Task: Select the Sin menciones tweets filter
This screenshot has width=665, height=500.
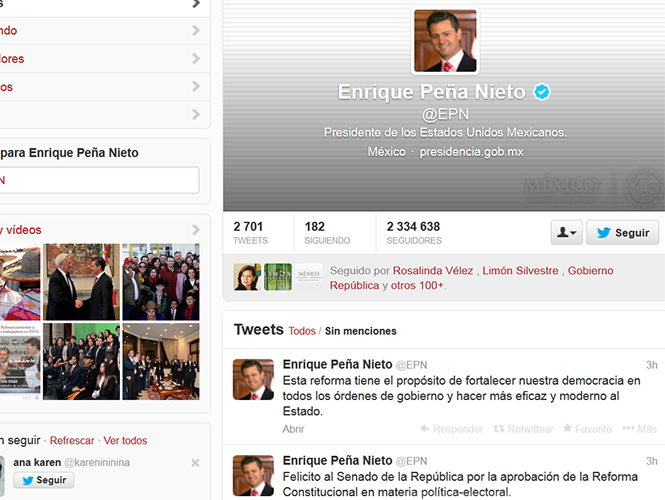Action: tap(360, 331)
